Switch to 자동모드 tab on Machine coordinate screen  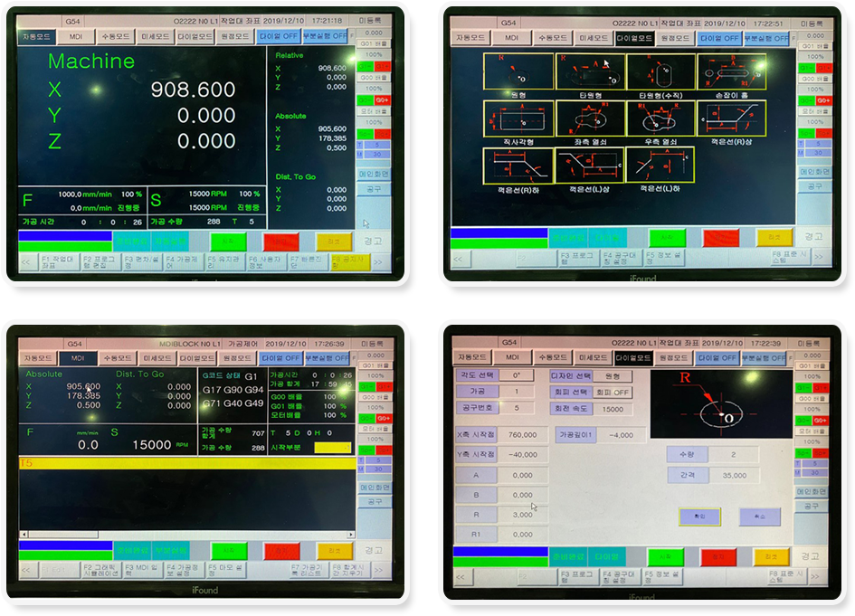(37, 36)
